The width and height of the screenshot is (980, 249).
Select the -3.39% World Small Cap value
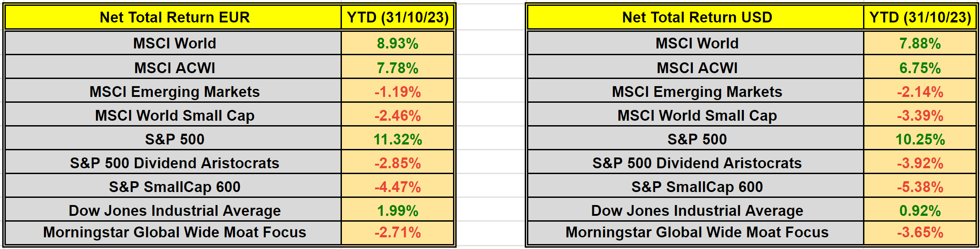(x=920, y=115)
